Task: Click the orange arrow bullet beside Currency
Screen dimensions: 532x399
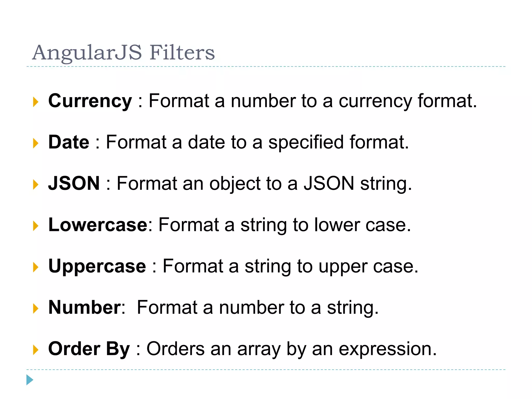Action: 36,102
